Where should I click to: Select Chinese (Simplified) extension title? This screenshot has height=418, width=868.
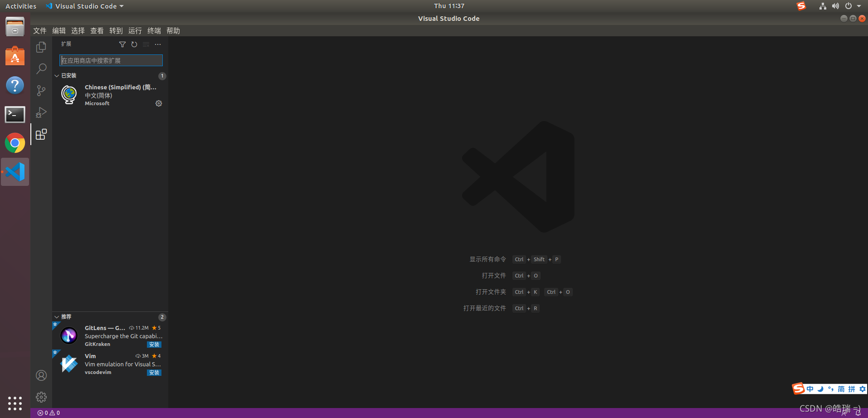coord(121,87)
